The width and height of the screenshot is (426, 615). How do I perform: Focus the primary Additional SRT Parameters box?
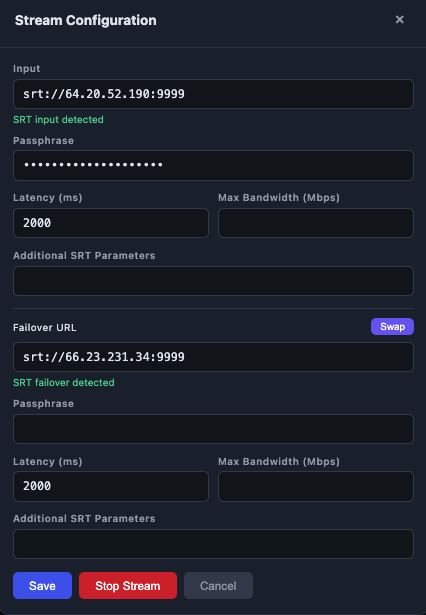(x=213, y=281)
